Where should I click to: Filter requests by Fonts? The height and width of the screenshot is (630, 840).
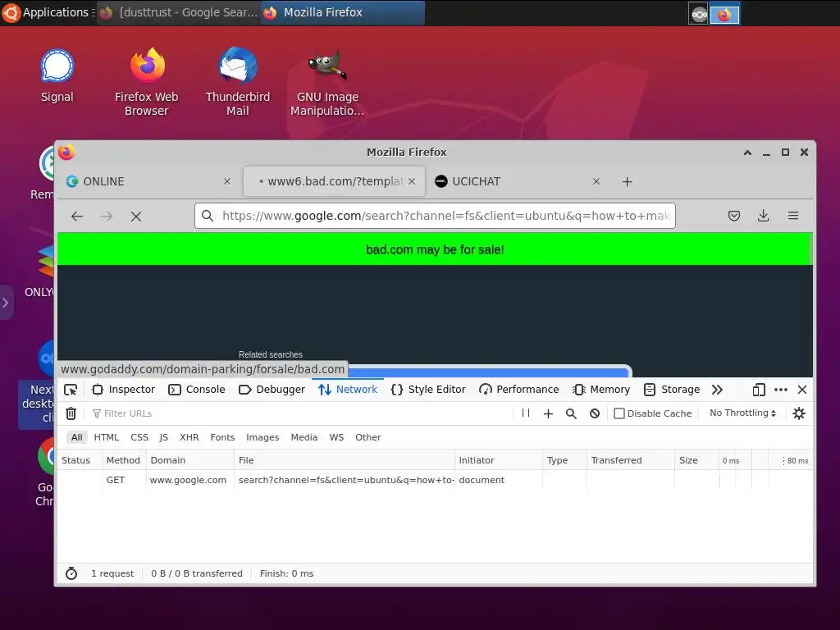click(x=222, y=438)
